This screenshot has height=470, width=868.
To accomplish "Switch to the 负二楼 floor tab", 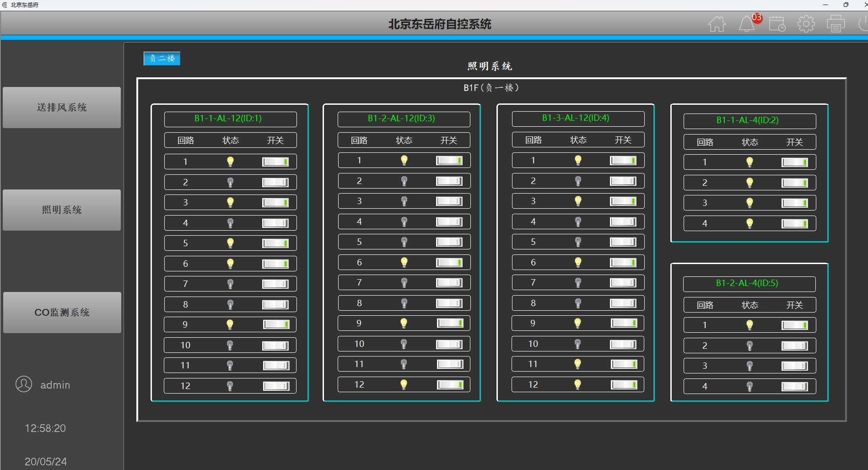I will coord(162,59).
